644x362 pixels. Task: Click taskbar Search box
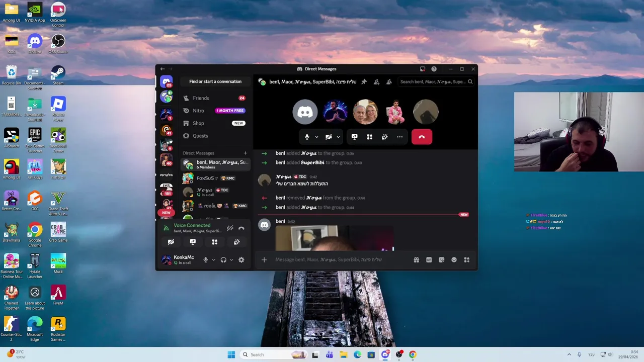[x=274, y=354]
